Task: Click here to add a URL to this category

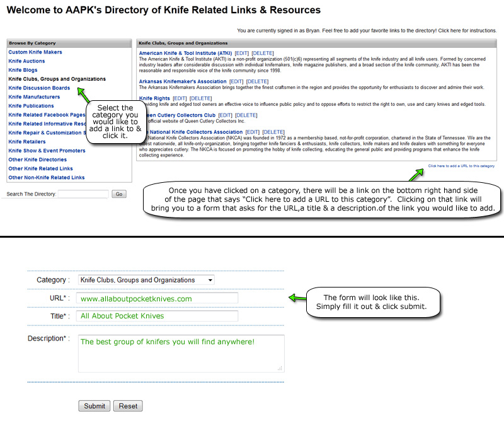Action: click(461, 166)
